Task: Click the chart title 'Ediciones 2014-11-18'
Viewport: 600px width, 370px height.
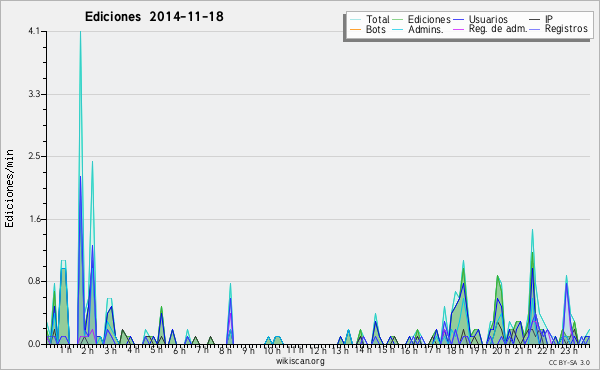Action: click(x=154, y=17)
